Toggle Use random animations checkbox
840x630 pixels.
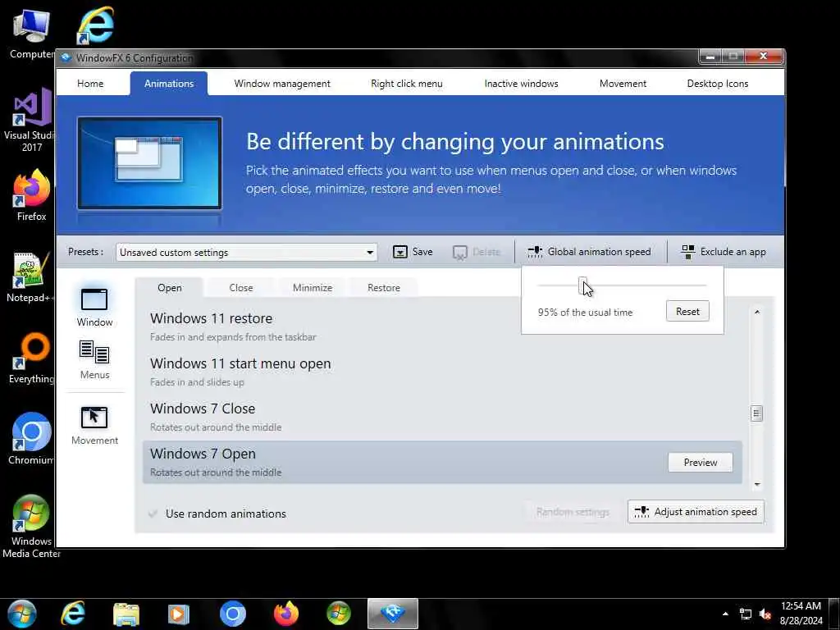coord(153,514)
